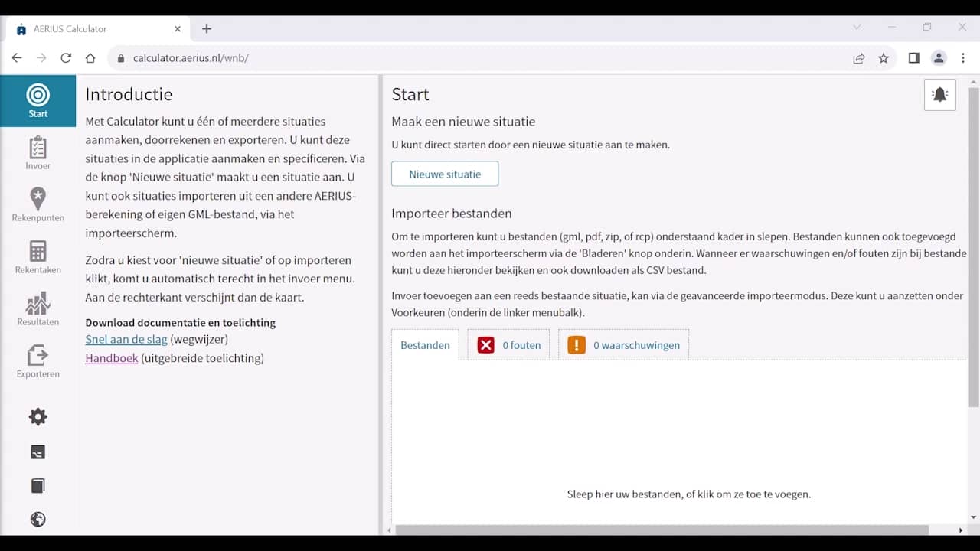Open the Snel aan de slag link

coord(126,339)
